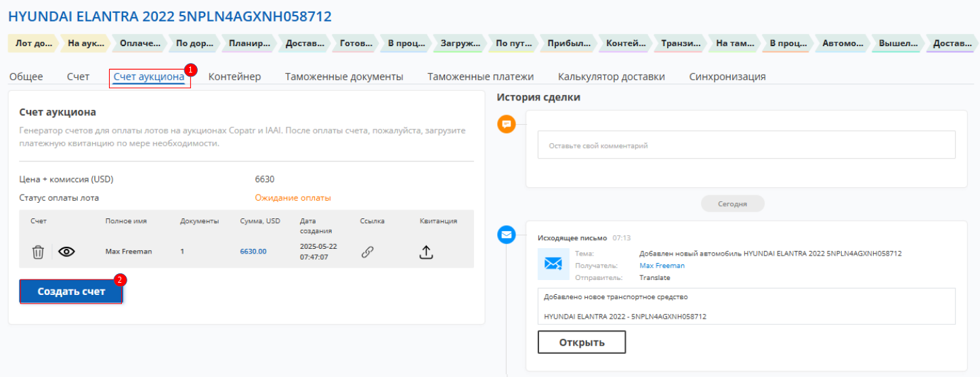980x377 pixels.
Task: Select the Оплаче... status step
Action: pos(140,43)
